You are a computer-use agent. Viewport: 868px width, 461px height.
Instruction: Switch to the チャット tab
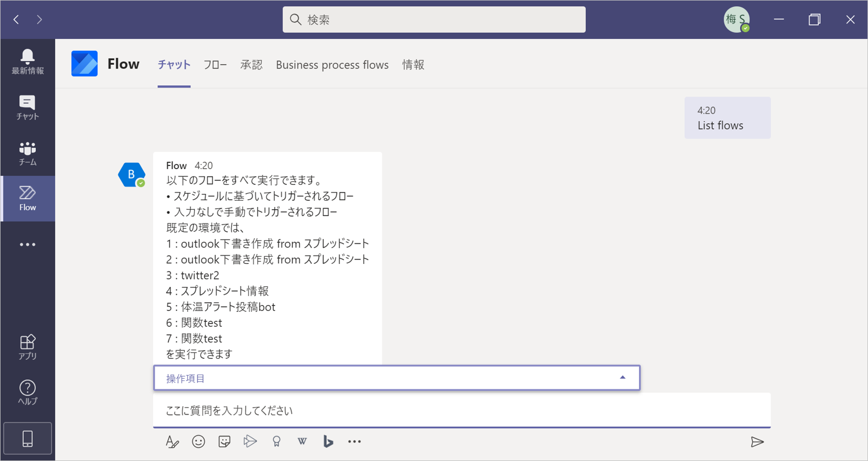point(174,65)
